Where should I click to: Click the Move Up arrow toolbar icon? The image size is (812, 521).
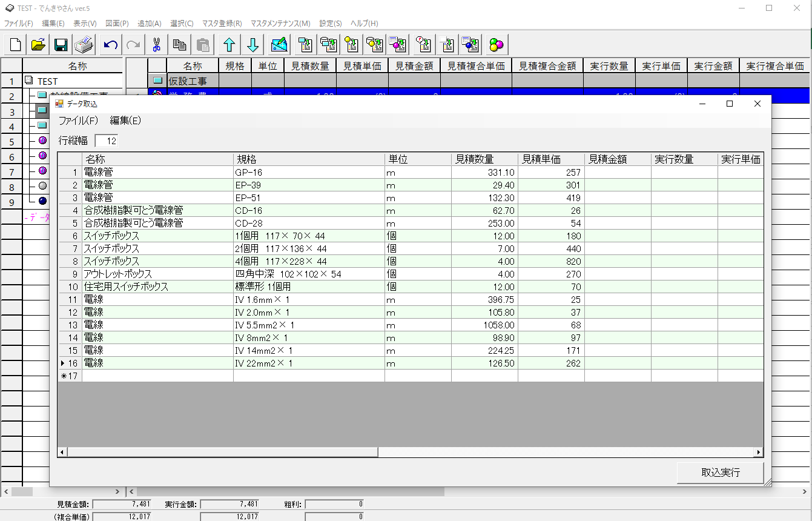(229, 45)
